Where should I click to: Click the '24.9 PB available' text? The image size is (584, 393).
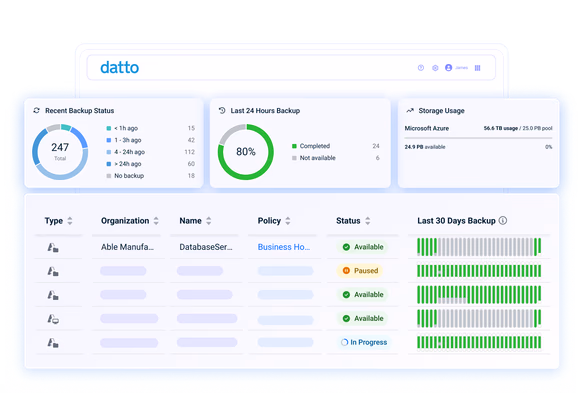click(x=425, y=147)
